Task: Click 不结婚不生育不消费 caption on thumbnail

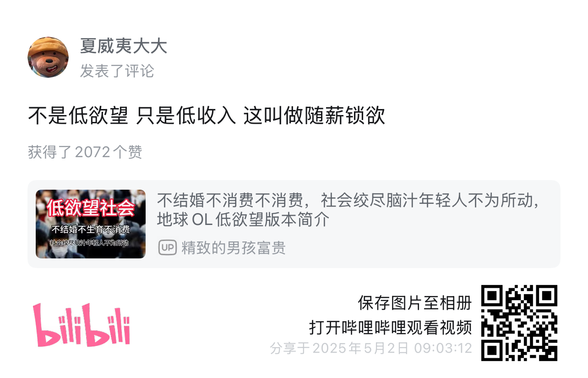Action: 90,230
